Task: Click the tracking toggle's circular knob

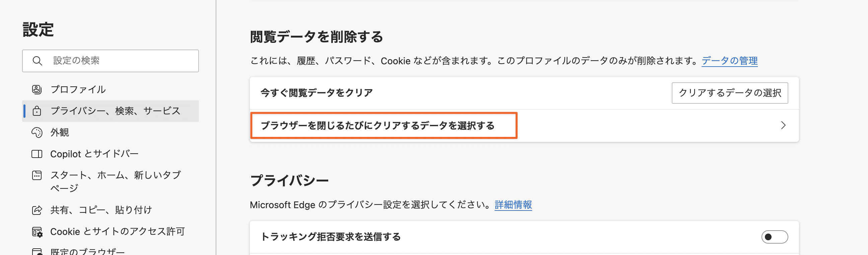Action: 769,237
